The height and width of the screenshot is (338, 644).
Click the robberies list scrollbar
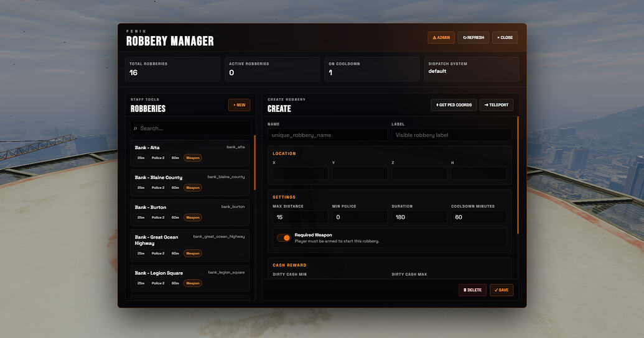(254, 162)
